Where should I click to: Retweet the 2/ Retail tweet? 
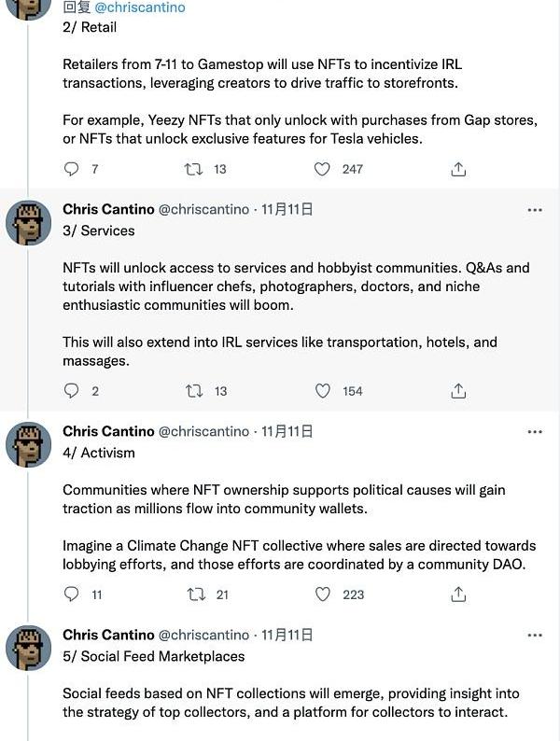coord(193,169)
